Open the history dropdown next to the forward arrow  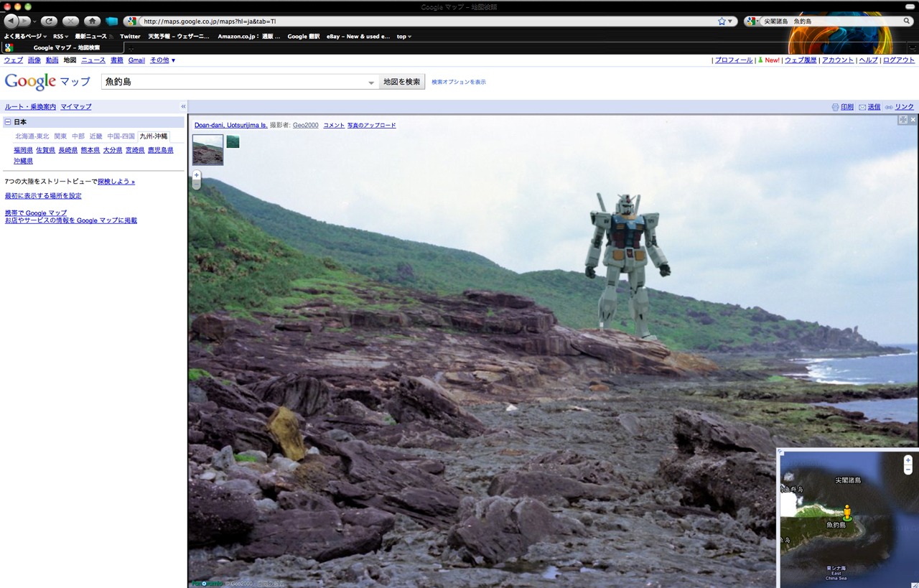(33, 22)
